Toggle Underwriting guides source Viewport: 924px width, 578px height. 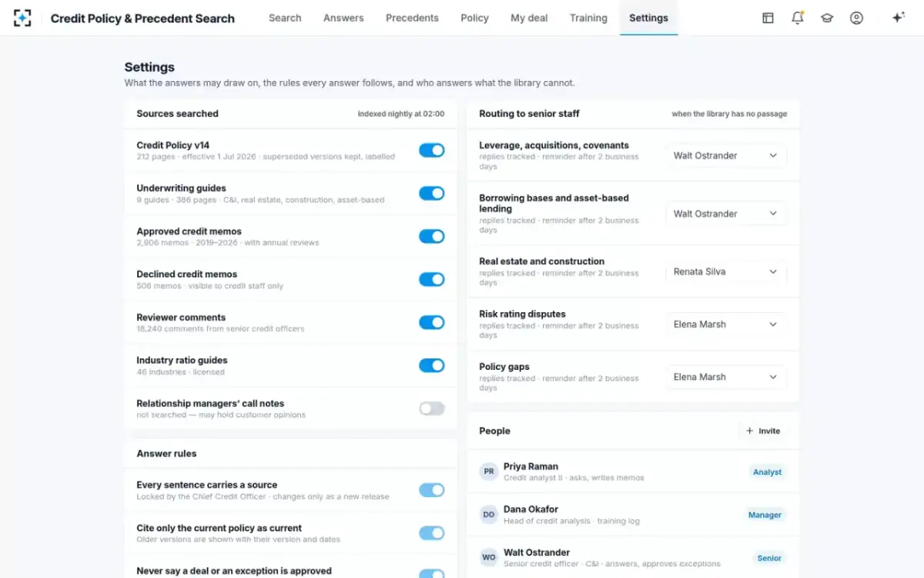(x=432, y=193)
